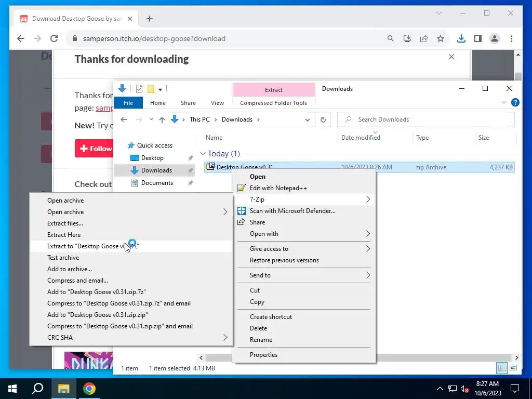
Task: Select Desktop in navigation pane
Action: point(152,158)
